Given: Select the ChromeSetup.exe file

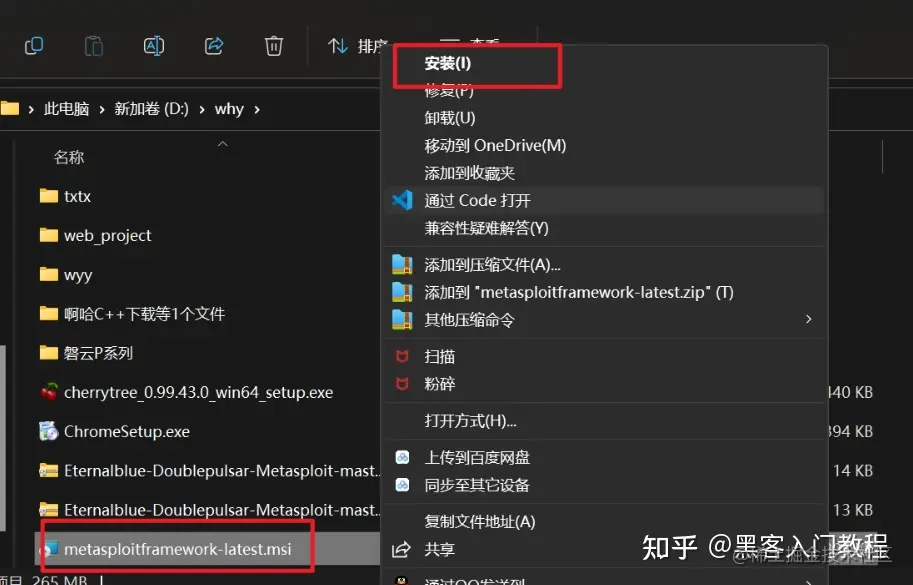Looking at the screenshot, I should [x=127, y=431].
